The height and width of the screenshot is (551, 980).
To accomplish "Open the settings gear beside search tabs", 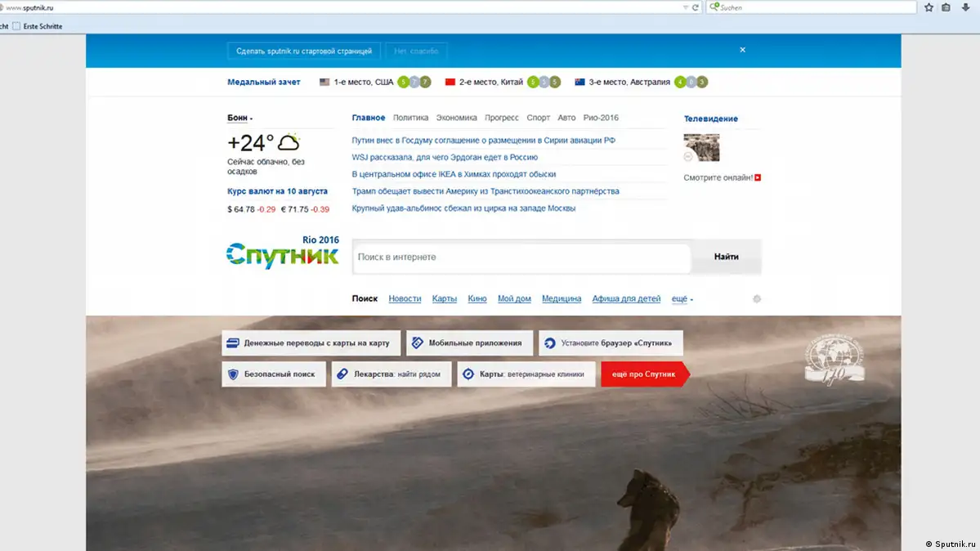I will 757,299.
